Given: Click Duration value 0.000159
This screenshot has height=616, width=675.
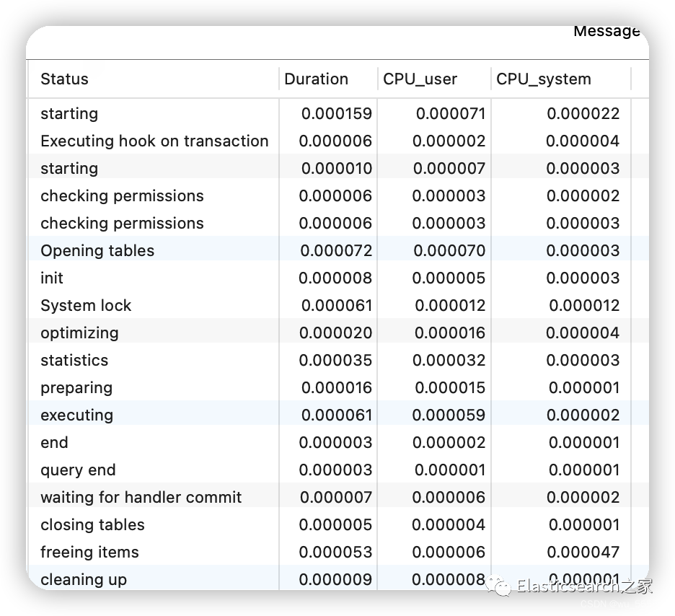Looking at the screenshot, I should pos(336,114).
